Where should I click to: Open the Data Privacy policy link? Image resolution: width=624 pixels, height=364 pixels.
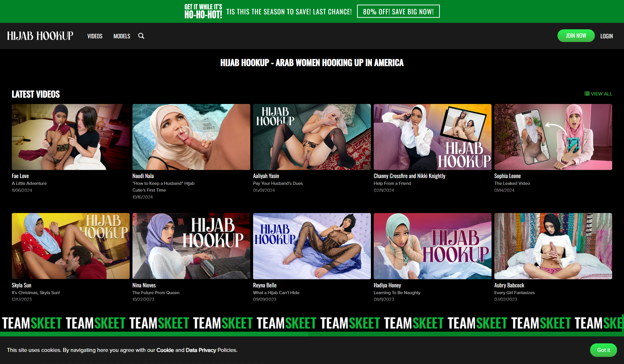tap(201, 350)
